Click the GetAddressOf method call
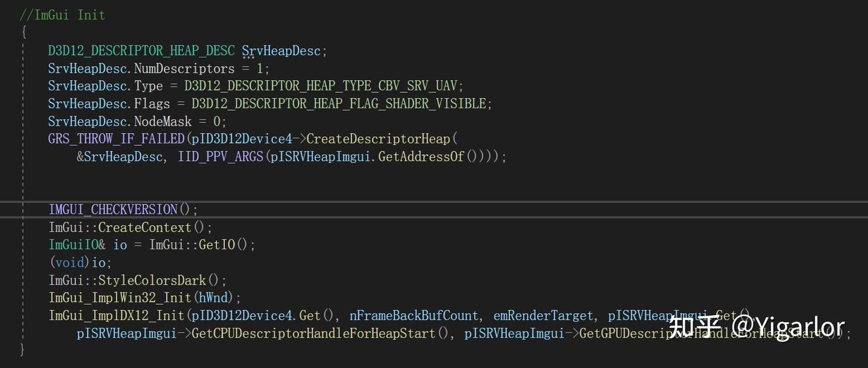Image resolution: width=868 pixels, height=368 pixels. tap(421, 157)
